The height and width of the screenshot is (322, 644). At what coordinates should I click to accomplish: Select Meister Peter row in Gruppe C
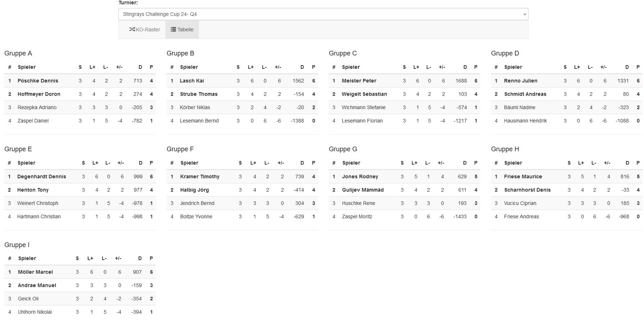click(404, 81)
